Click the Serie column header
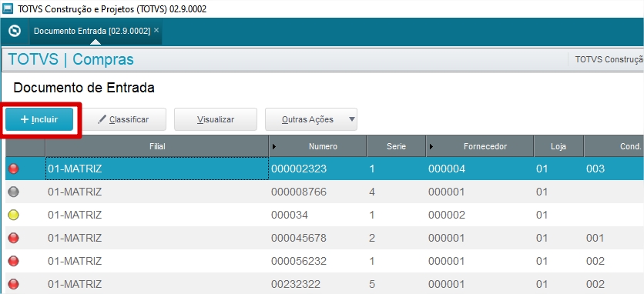The height and width of the screenshot is (294, 644). coord(396,146)
